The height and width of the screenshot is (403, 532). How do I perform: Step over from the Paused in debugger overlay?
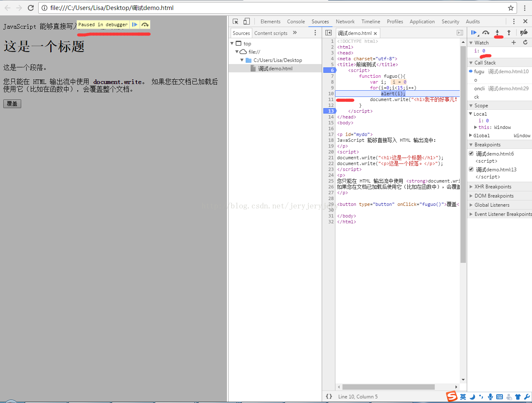[145, 25]
